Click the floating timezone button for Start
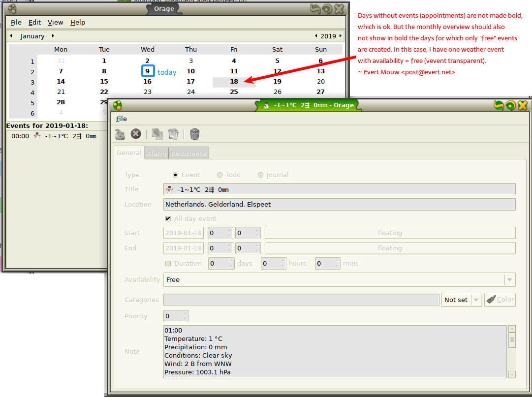Image resolution: width=532 pixels, height=397 pixels. pyautogui.click(x=390, y=233)
